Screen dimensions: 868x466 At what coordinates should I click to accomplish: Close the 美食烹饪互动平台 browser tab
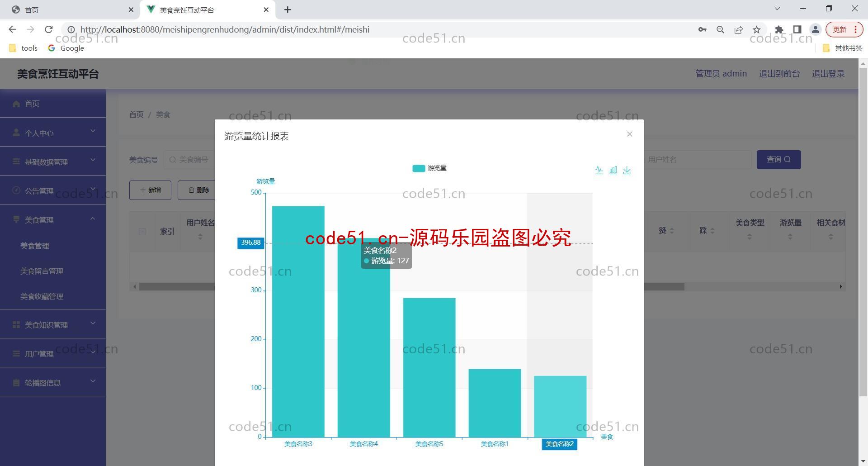(x=266, y=10)
